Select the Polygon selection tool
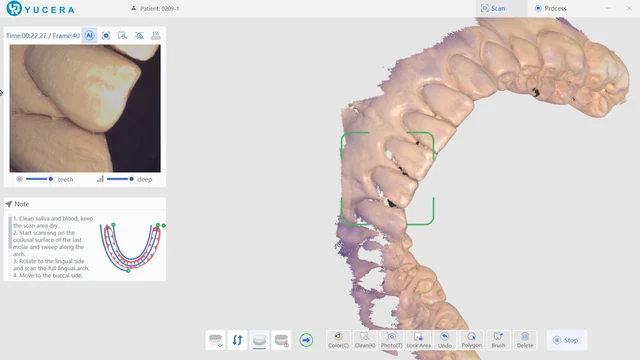Image resolution: width=640 pixels, height=360 pixels. coord(471,340)
